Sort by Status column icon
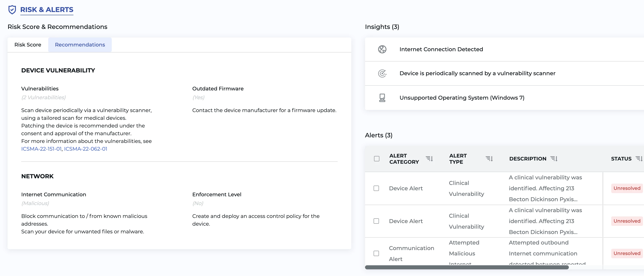The image size is (644, 276). click(639, 159)
